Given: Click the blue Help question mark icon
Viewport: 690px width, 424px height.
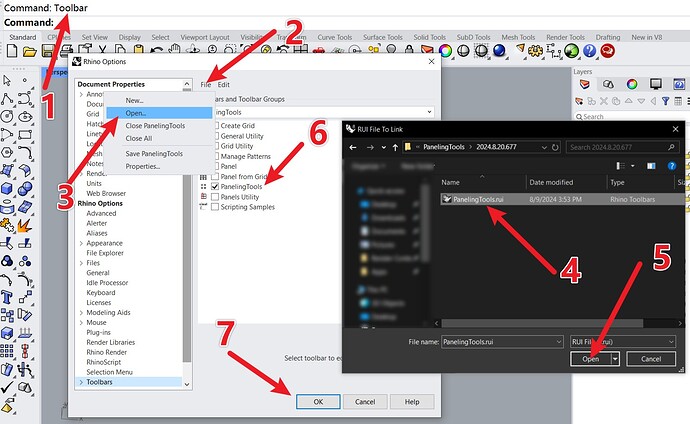Looking at the screenshot, I should tap(589, 51).
